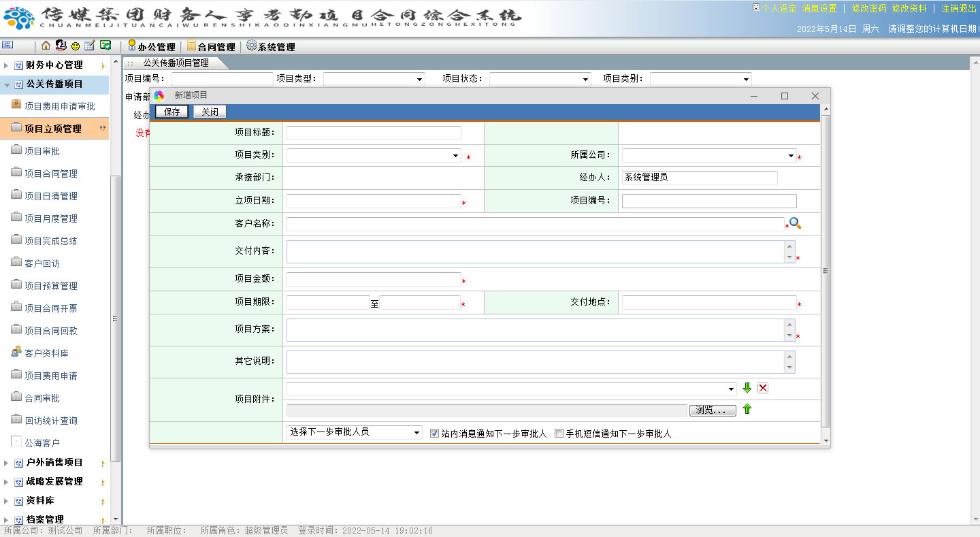
Task: Toggle 站内消息通知下一步审批人 checkbox
Action: tap(435, 433)
